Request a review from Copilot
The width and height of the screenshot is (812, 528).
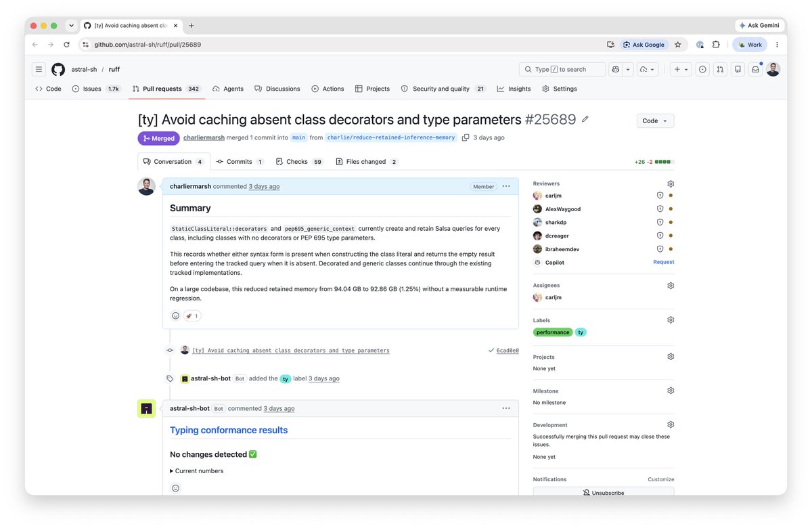[x=663, y=262]
